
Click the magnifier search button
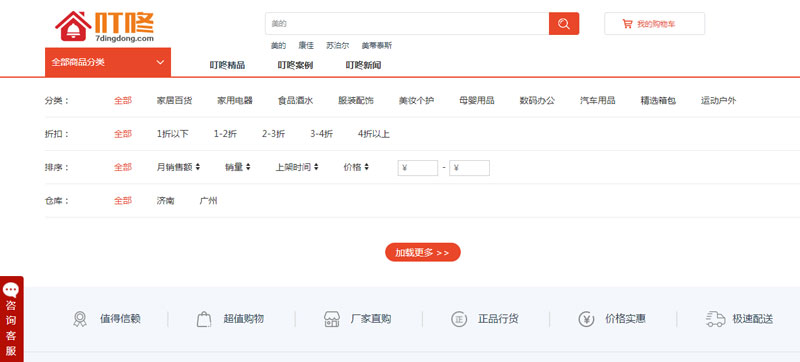tap(564, 23)
